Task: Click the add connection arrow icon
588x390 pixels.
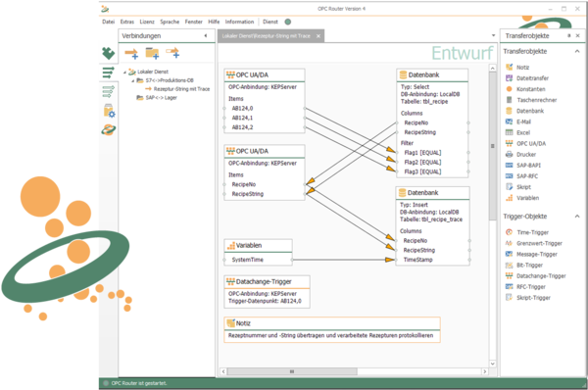Action: coord(131,53)
